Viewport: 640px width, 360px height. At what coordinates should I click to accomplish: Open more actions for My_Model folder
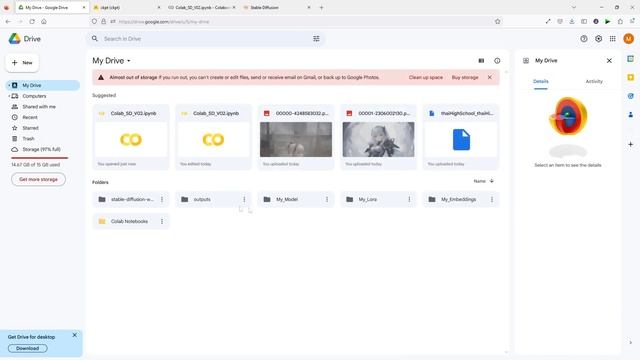click(327, 199)
